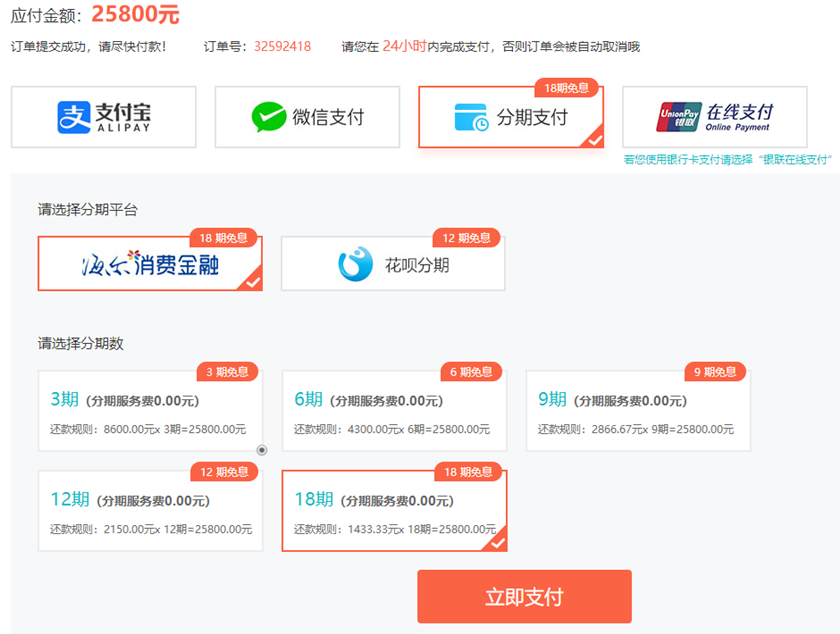
Task: Select the small radio marker beside 3期 option
Action: click(x=261, y=450)
